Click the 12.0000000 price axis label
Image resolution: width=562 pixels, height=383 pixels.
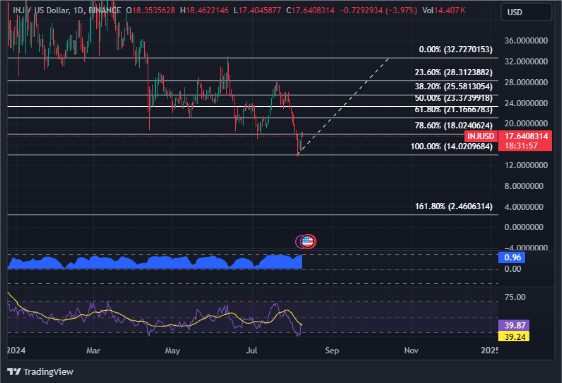tap(526, 165)
